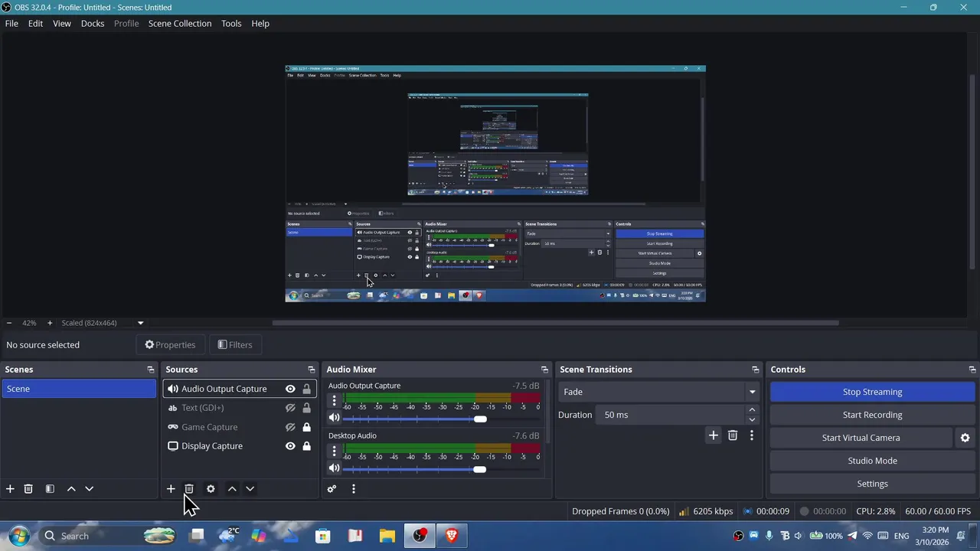980x551 pixels.
Task: Pop out the Sources dock
Action: point(311,370)
